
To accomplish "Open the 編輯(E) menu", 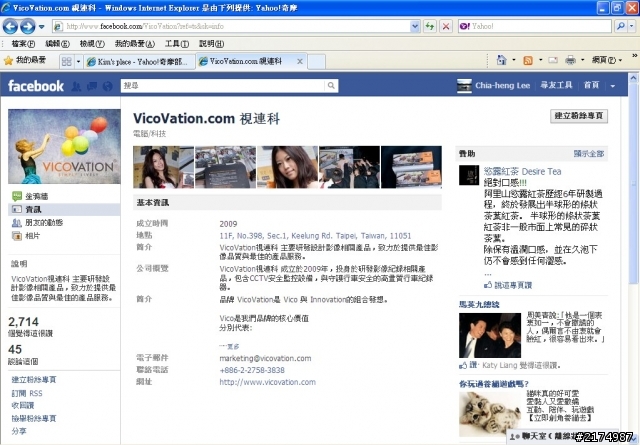I will 57,44.
